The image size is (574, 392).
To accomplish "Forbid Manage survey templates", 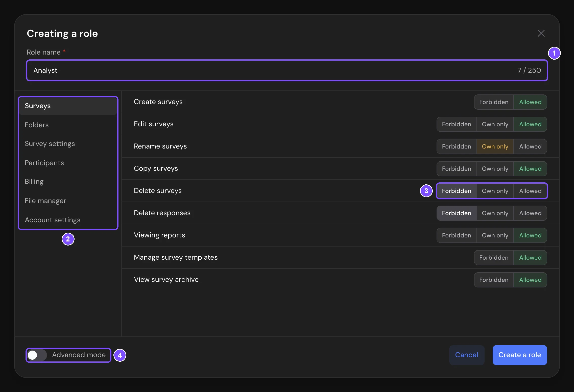I will [x=494, y=258].
